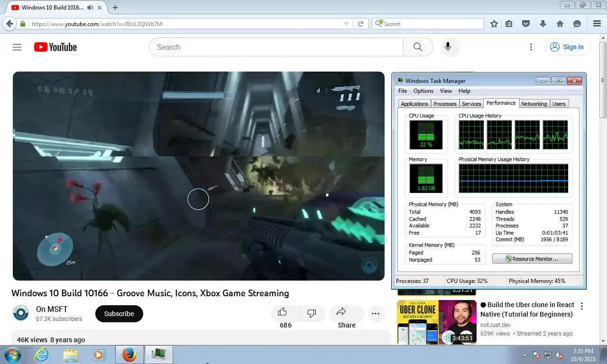Click the playing video frame
Screen dimensions: 607x364
click(x=198, y=176)
